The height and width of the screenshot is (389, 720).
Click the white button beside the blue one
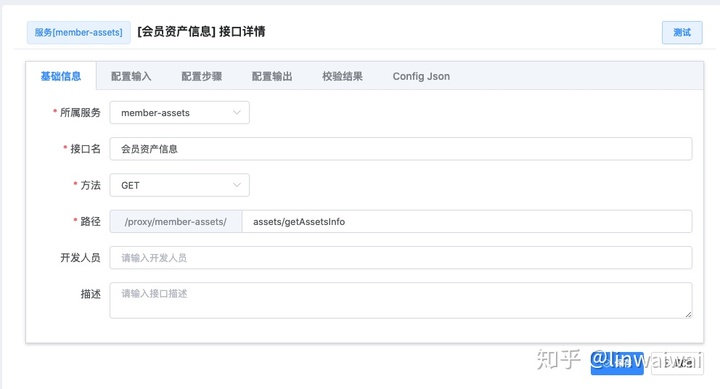pyautogui.click(x=677, y=363)
